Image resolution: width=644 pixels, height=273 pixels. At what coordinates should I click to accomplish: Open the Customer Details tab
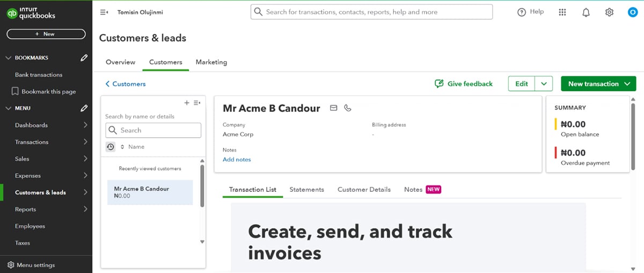[x=364, y=190]
